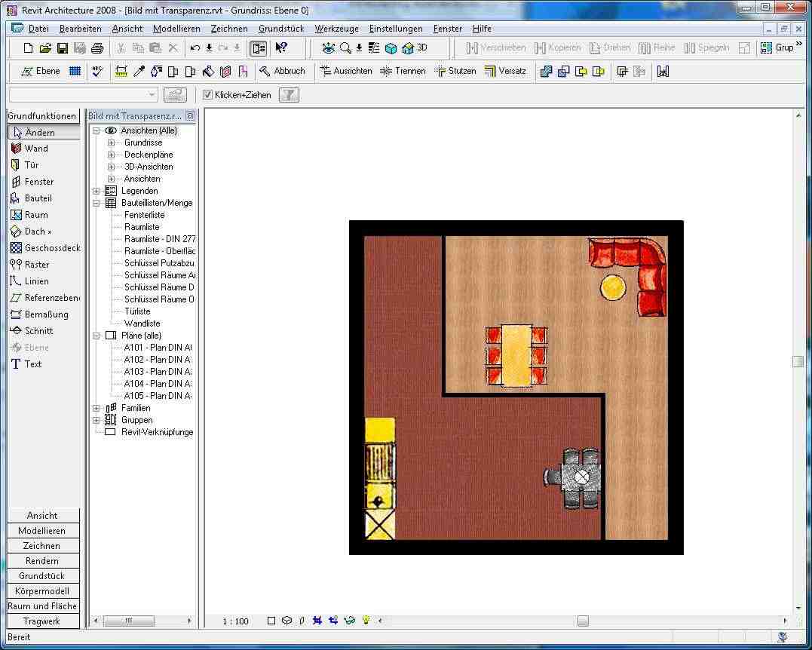Click the Open file folder icon

45,48
